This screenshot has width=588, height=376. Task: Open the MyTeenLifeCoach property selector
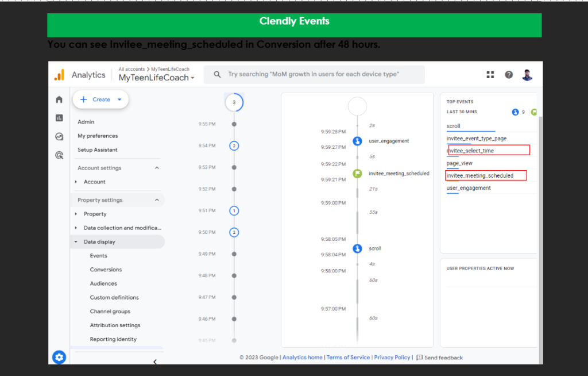(x=156, y=78)
